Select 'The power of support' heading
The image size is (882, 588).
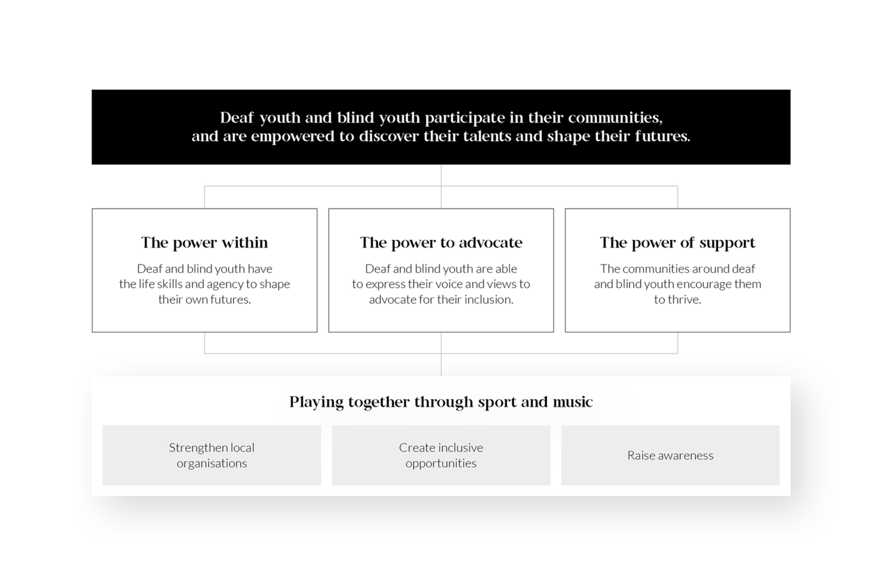(x=677, y=243)
